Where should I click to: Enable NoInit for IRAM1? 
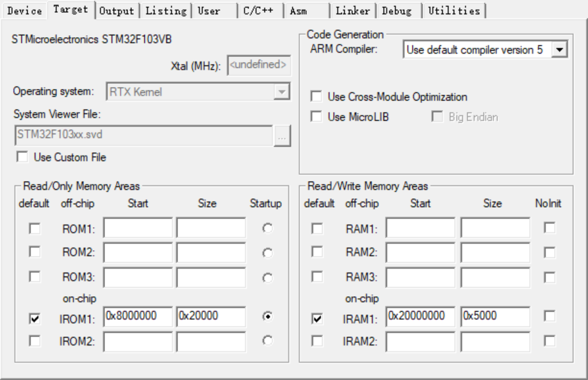[x=550, y=316]
